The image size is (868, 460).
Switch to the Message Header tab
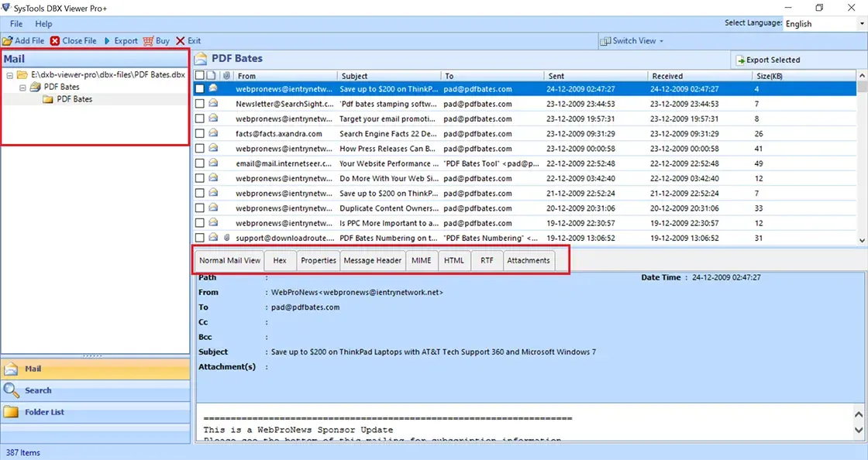pos(372,260)
